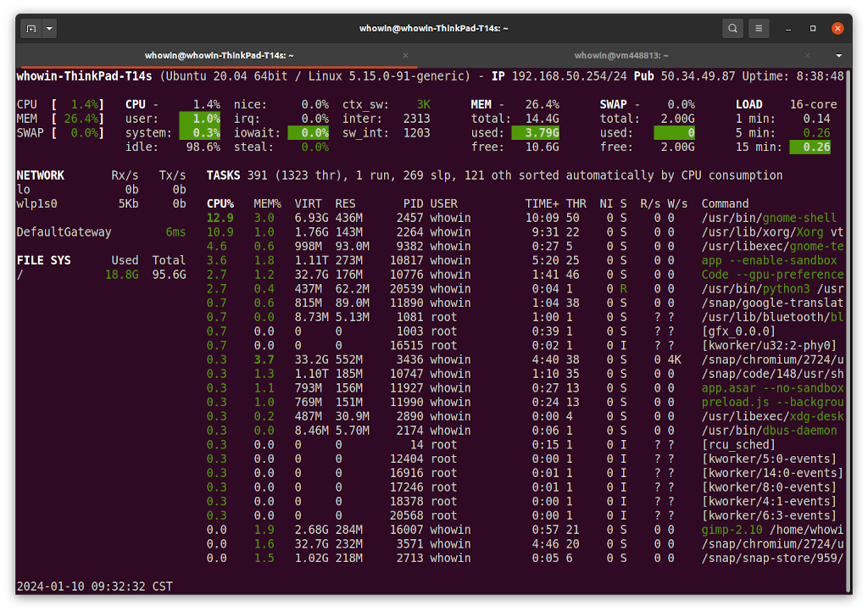Click the highlighted user CPU 1.0%
The height and width of the screenshot is (612, 868).
[200, 119]
